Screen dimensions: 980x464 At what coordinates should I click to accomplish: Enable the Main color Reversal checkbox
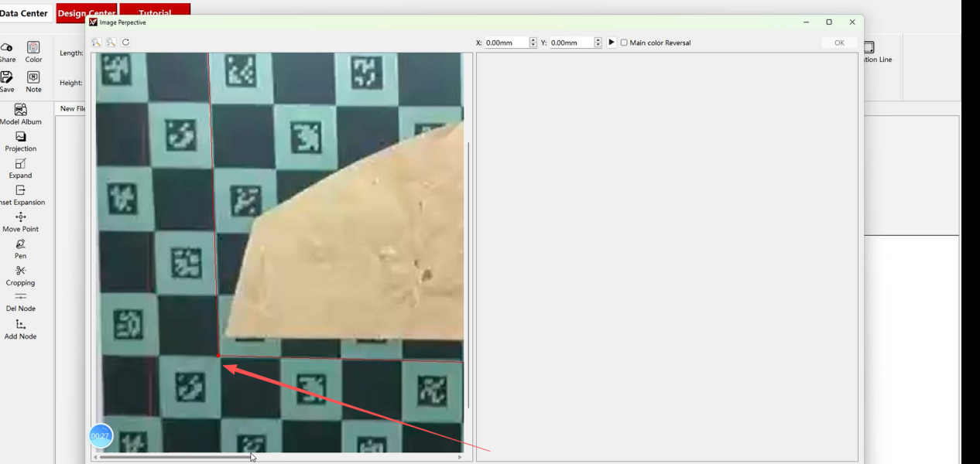point(624,43)
